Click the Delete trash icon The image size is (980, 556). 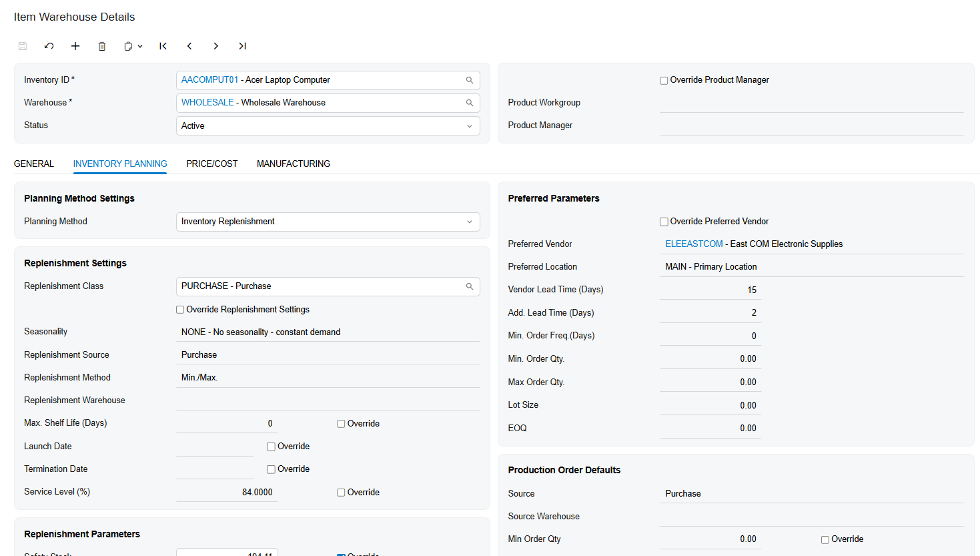[102, 46]
